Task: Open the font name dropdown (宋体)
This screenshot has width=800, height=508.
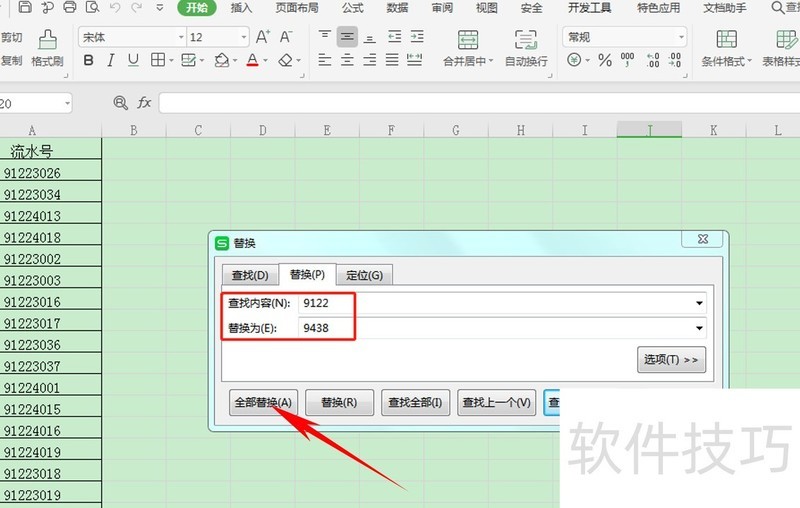Action: point(181,37)
